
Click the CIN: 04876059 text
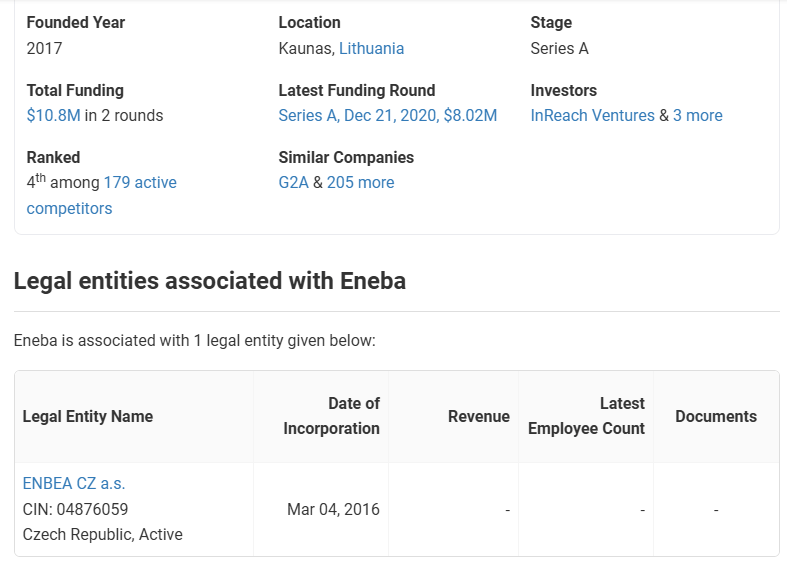point(75,509)
